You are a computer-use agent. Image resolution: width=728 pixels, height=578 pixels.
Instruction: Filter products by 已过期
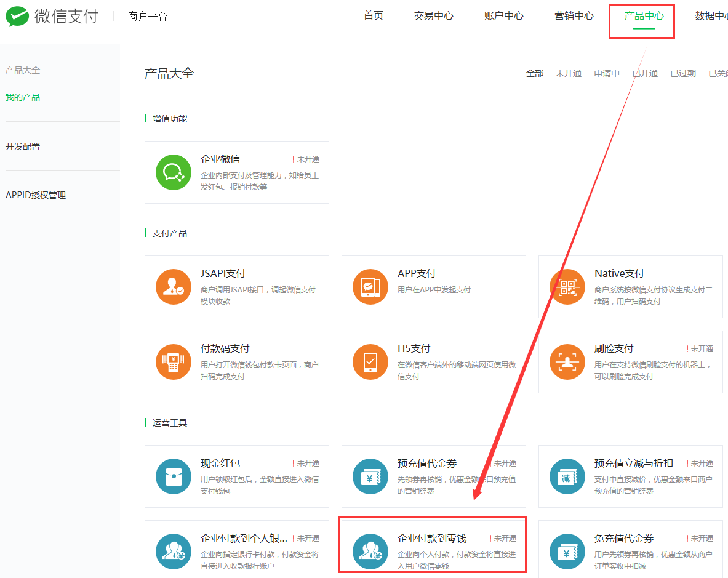click(683, 73)
